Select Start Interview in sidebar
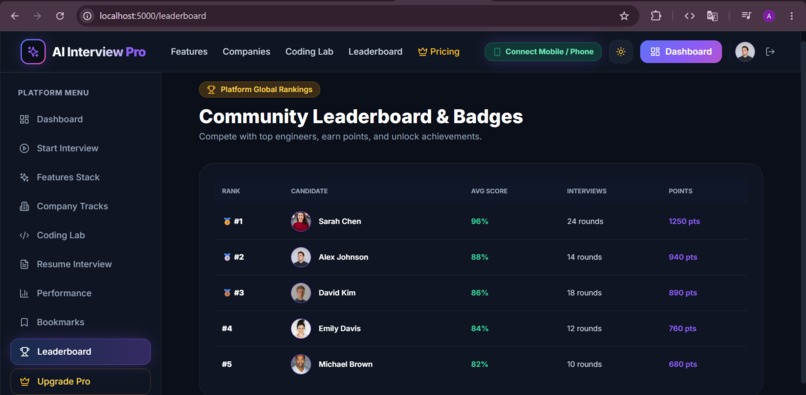The width and height of the screenshot is (806, 395). click(81, 148)
